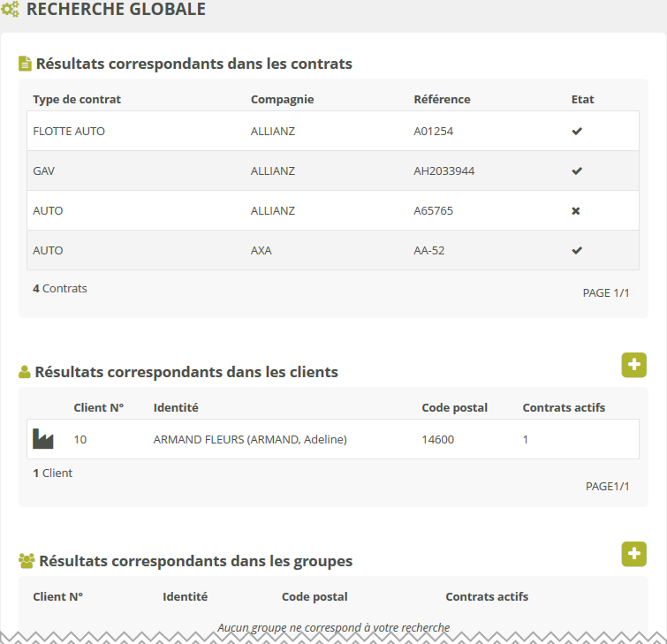The width and height of the screenshot is (667, 644).
Task: Click the checkmark status of AXA contract AA-52
Action: pos(577,250)
